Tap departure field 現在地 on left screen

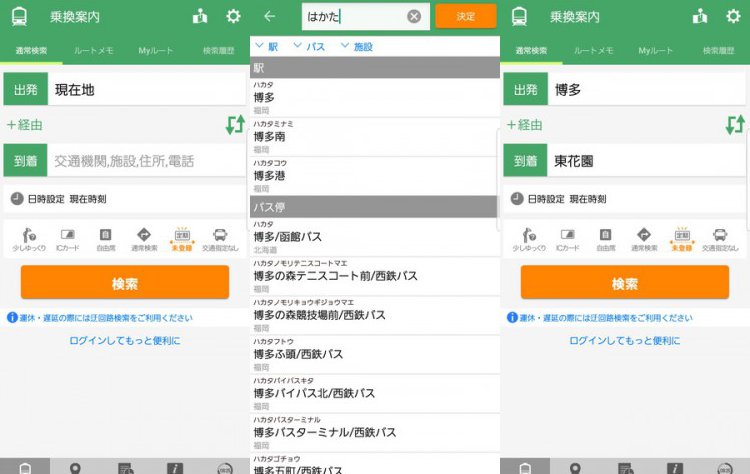(146, 89)
